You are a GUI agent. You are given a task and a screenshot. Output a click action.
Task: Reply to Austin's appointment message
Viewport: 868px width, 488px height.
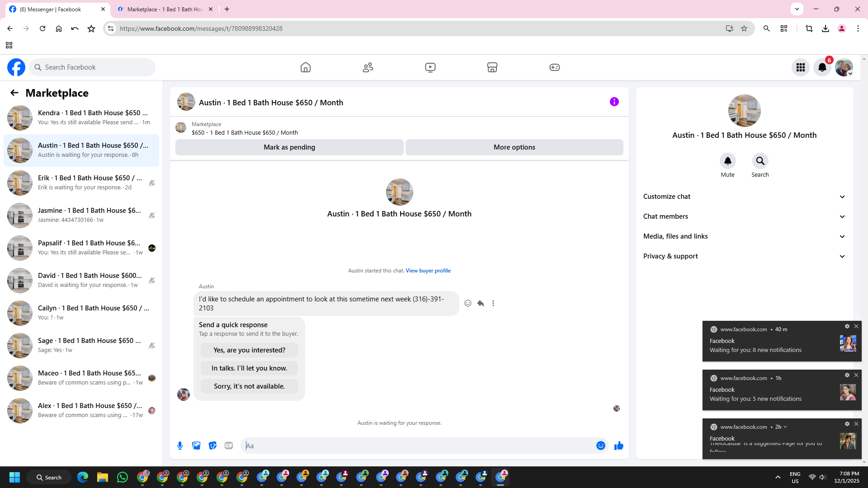point(481,303)
